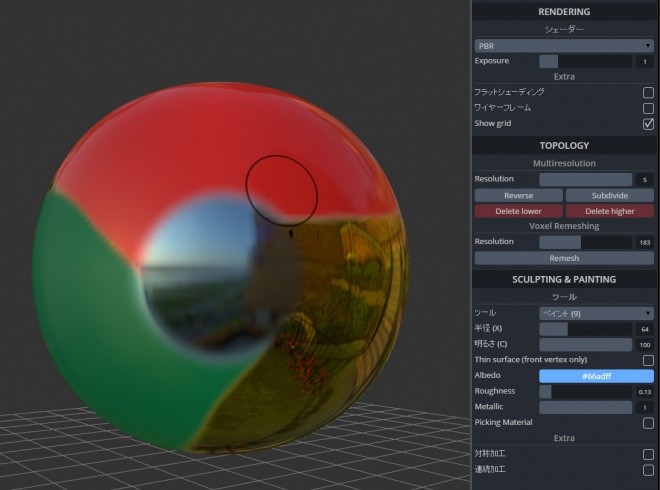This screenshot has height=490, width=660.
Task: Click the Multiresolution Resolution slider
Action: coord(585,179)
